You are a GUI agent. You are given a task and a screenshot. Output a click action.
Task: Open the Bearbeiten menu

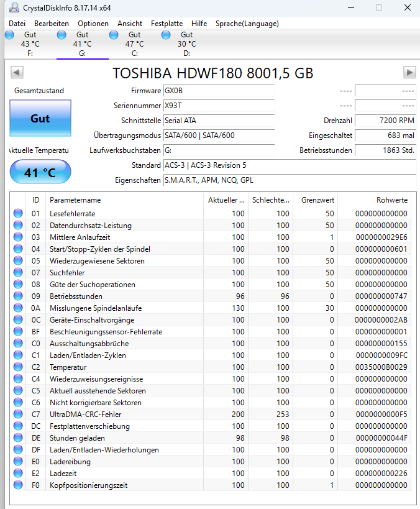52,24
